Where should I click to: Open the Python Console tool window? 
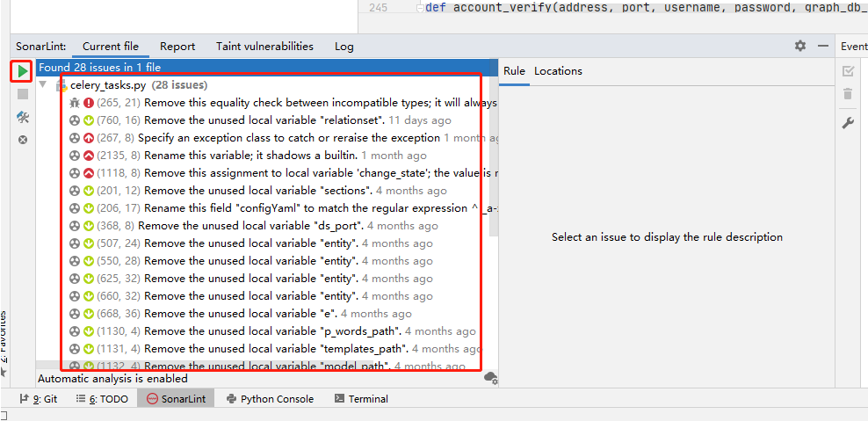270,399
